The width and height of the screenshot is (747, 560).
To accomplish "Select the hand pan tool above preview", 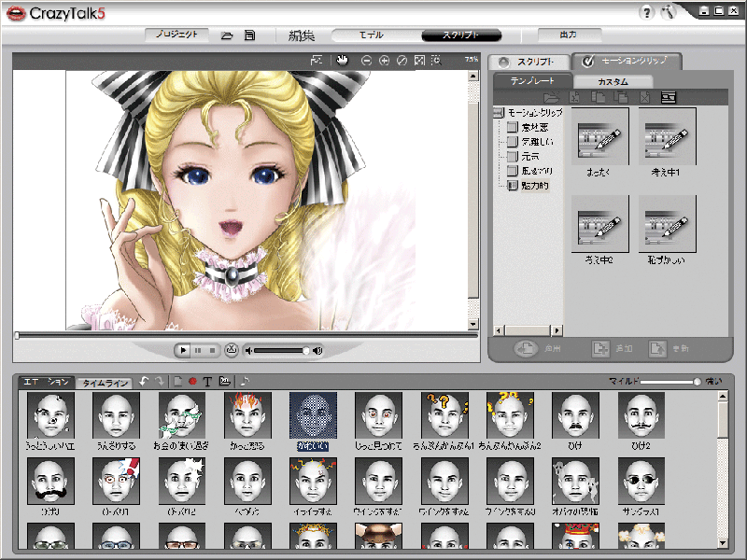I will [343, 61].
